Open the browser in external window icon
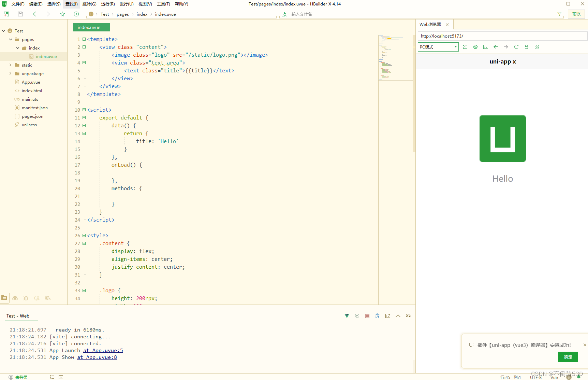The width and height of the screenshot is (588, 380). (x=465, y=47)
